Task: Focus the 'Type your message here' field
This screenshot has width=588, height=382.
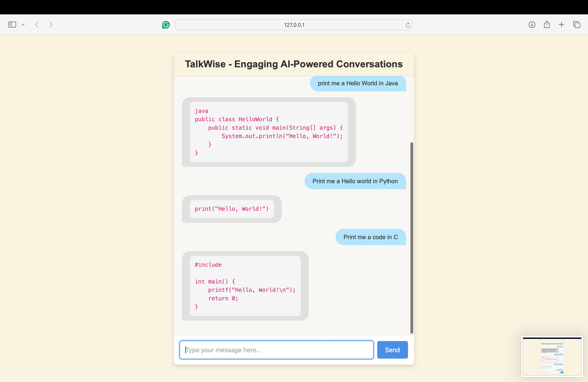Action: [276, 350]
